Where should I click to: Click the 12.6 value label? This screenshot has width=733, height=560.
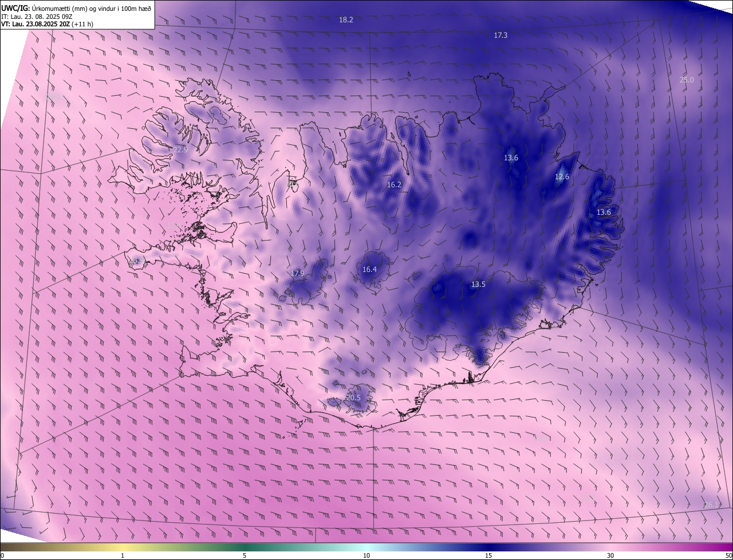tap(562, 176)
